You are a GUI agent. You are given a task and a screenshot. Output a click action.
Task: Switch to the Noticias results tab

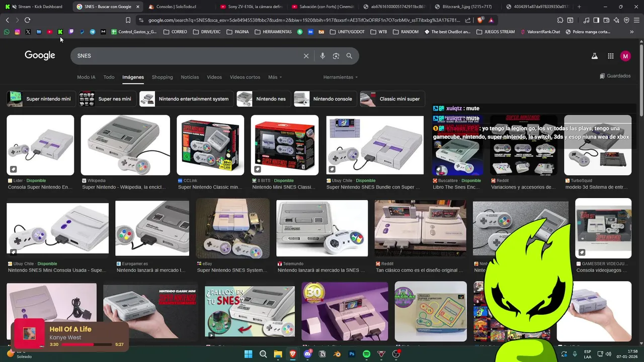tap(190, 77)
